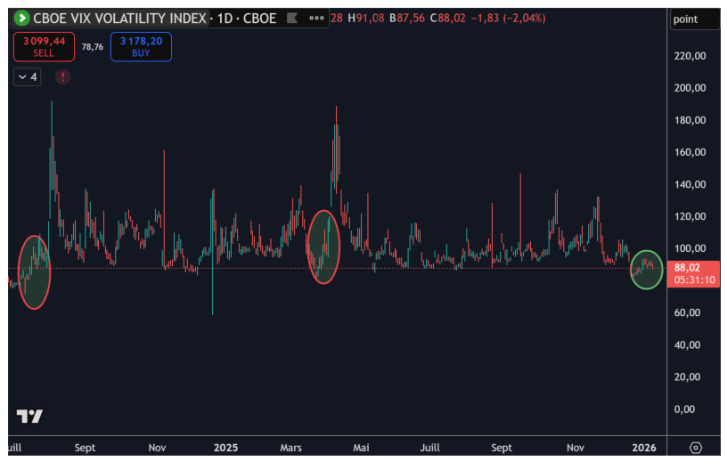The width and height of the screenshot is (727, 465).
Task: Click the red SELL 3 099,44 button
Action: (44, 47)
